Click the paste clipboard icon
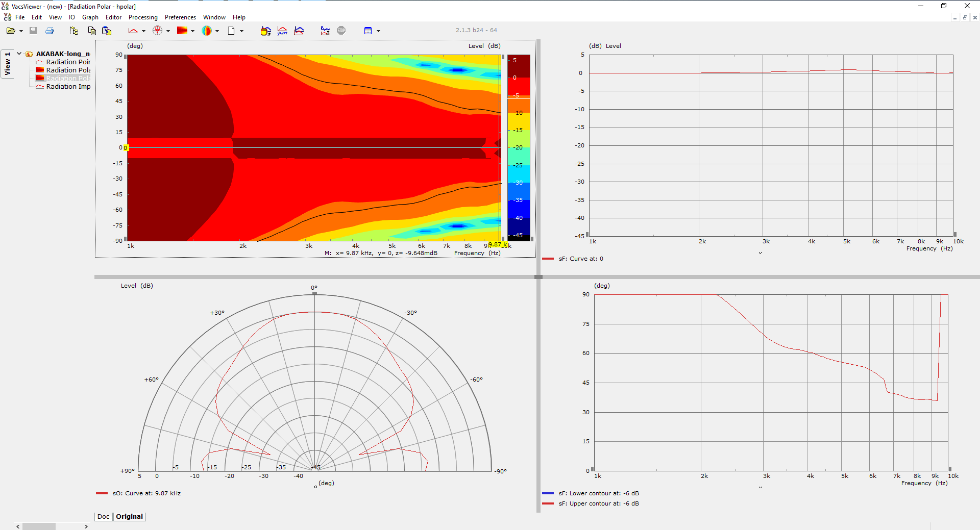The height and width of the screenshot is (530, 980). click(107, 31)
